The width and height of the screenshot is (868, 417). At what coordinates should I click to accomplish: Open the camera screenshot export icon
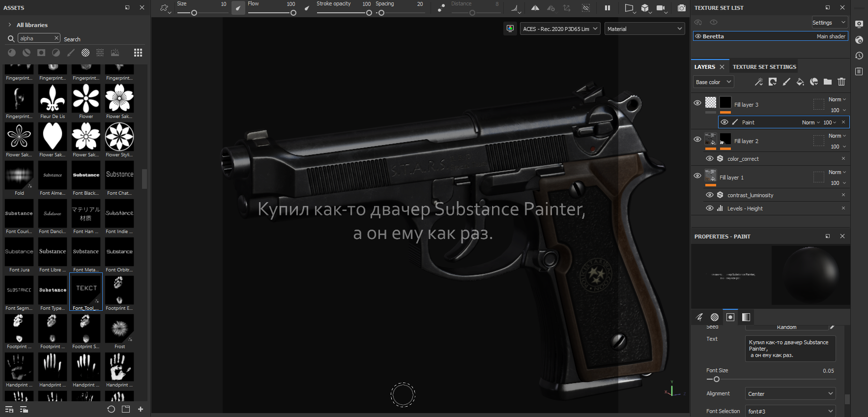click(682, 8)
